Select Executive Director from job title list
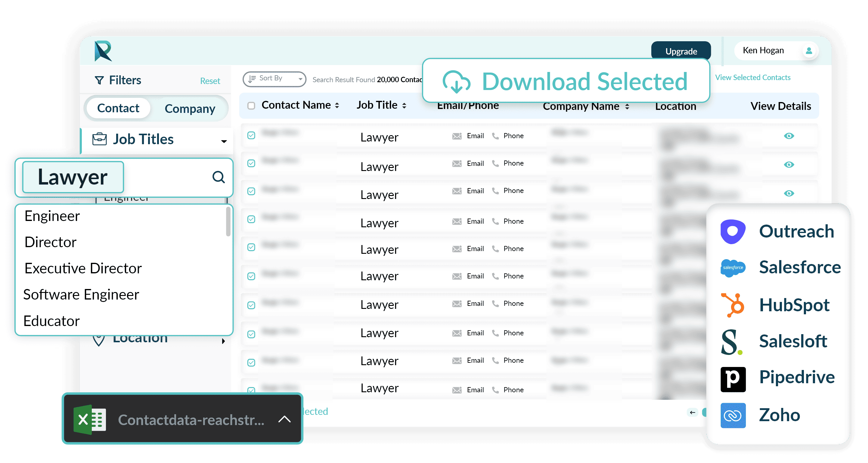This screenshot has height=463, width=868. [x=83, y=269]
